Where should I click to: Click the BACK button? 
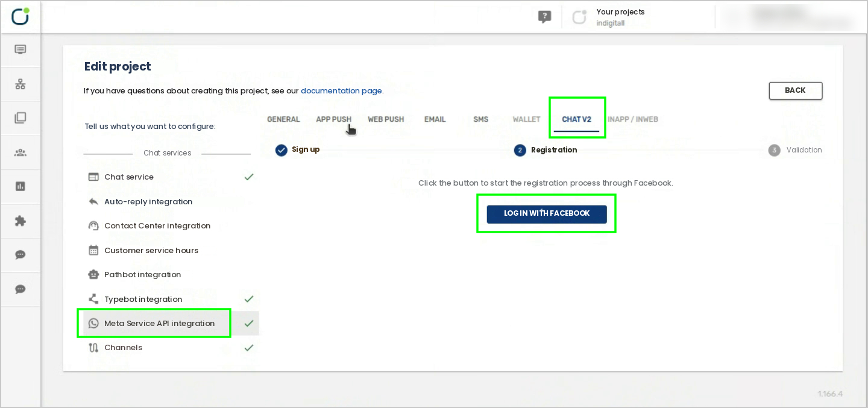(796, 90)
